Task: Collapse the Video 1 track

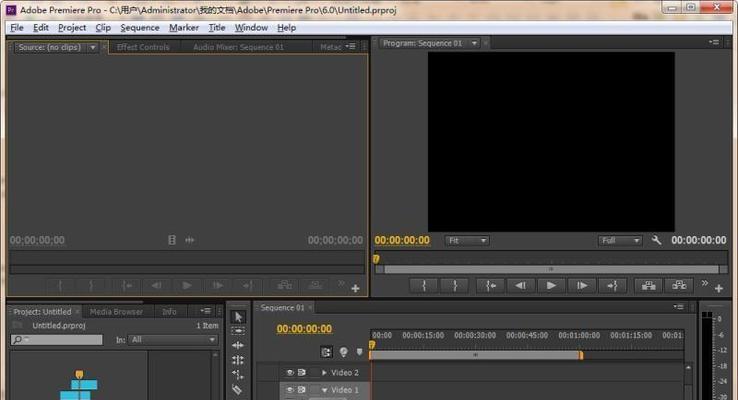Action: [324, 390]
